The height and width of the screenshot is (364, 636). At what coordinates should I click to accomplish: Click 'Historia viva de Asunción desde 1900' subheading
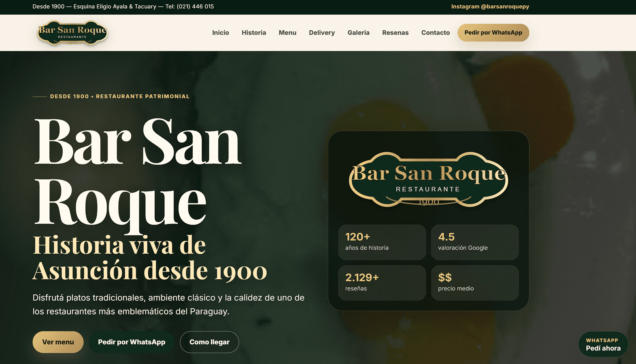[150, 258]
